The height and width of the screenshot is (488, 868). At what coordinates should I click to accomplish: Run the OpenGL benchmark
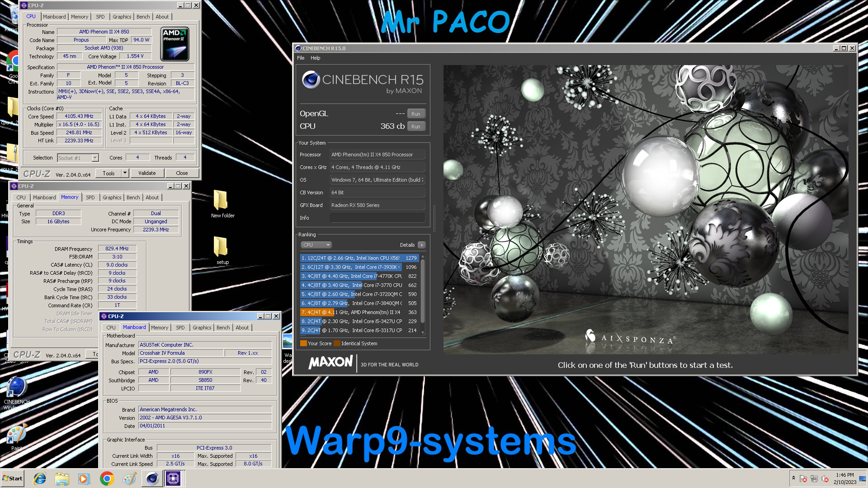[x=416, y=114]
